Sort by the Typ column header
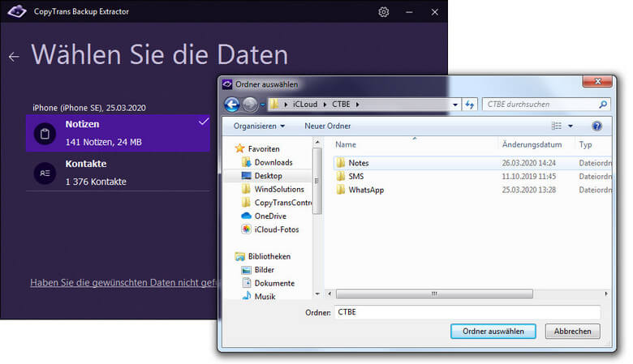Screen dimensions: 633x364 pos(585,145)
